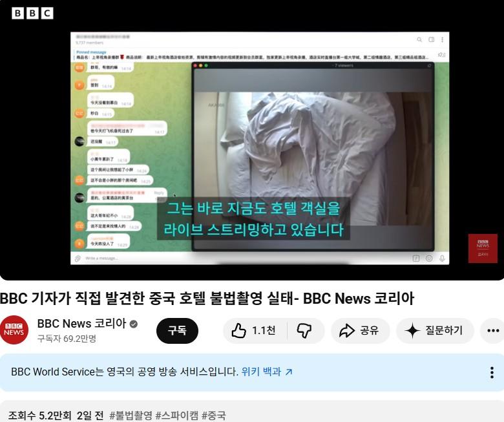The width and height of the screenshot is (504, 422).
Task: Subscribe with the 구독 button
Action: (x=177, y=330)
